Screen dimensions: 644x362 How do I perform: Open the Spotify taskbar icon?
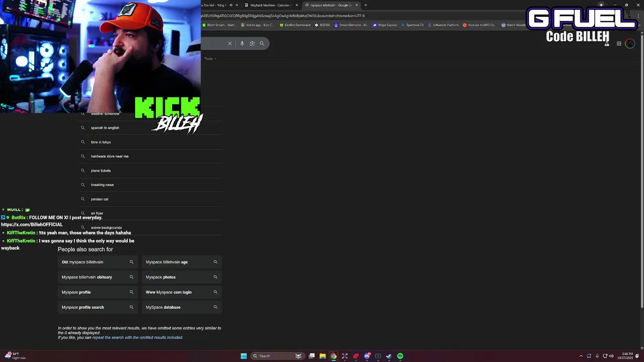coord(400,356)
